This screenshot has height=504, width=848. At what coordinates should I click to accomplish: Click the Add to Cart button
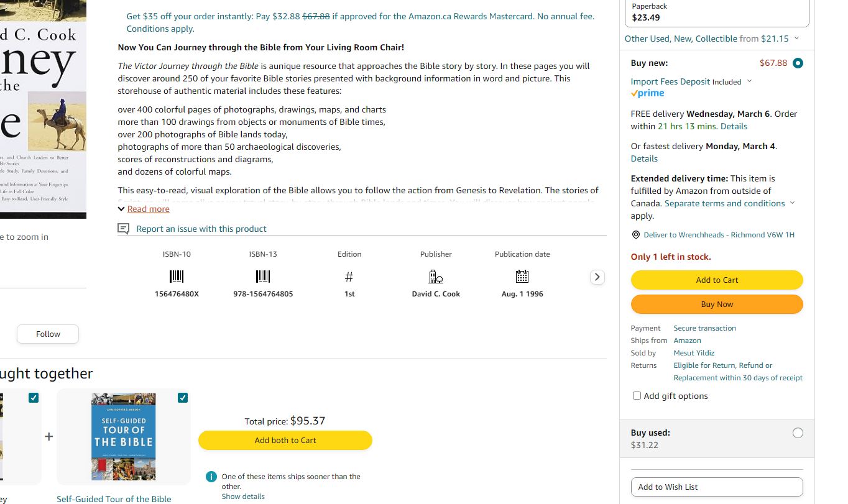click(x=717, y=280)
